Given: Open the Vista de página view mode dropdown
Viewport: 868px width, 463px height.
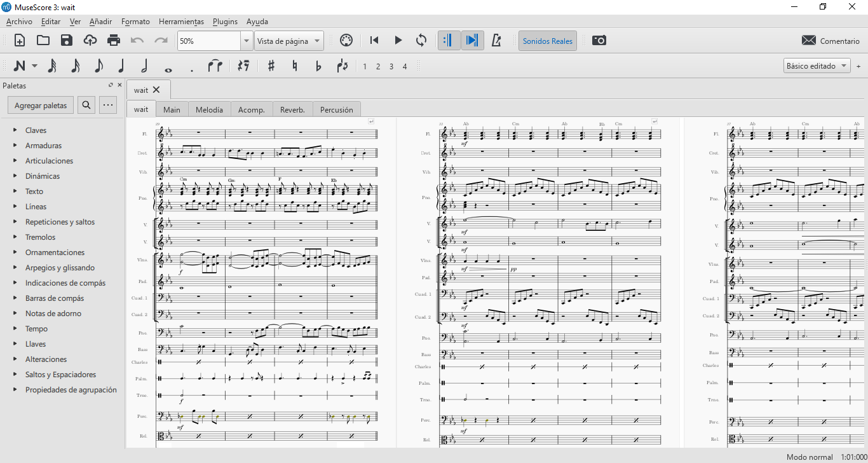Looking at the screenshot, I should (289, 41).
